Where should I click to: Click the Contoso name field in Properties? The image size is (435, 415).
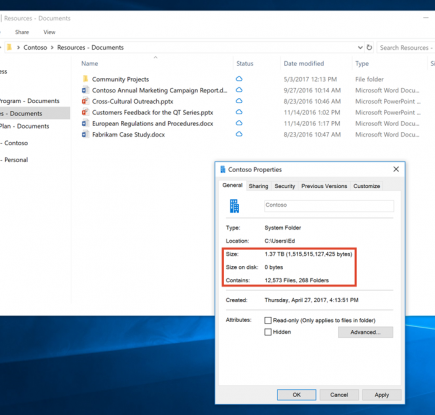[x=329, y=206]
